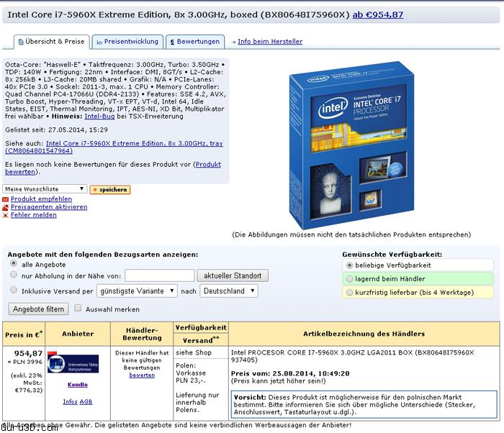Open the merchant 'AGB' link

click(x=86, y=402)
